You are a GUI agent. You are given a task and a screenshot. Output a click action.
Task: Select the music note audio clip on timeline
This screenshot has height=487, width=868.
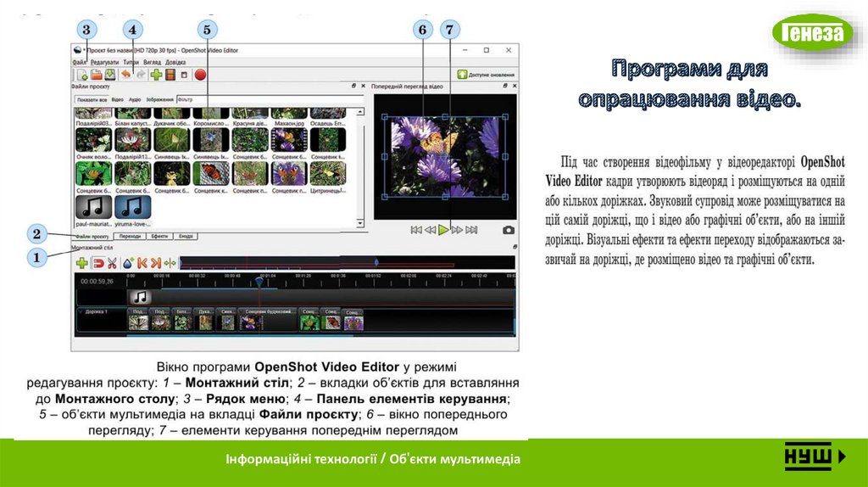(140, 298)
